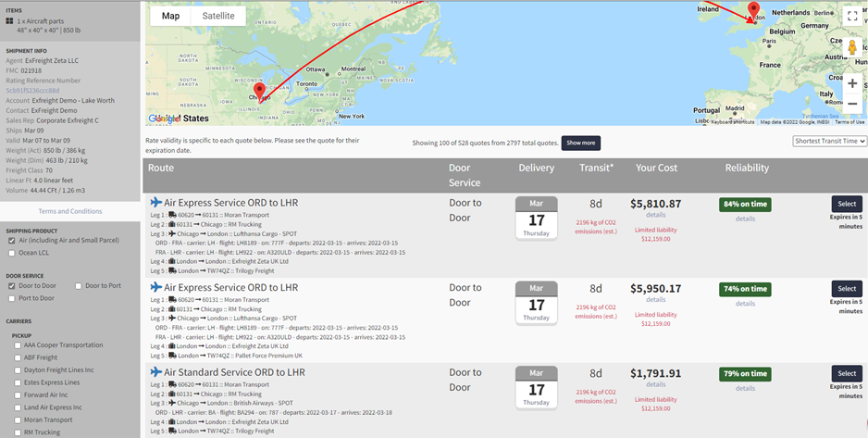Image resolution: width=868 pixels, height=438 pixels.
Task: Click the $1,791.91 cost value
Action: [655, 373]
